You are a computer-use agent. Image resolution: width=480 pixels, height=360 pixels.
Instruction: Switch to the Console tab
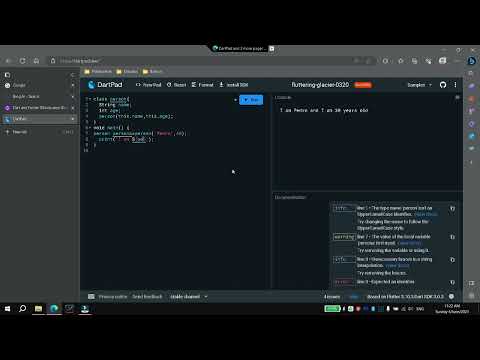coord(283,97)
